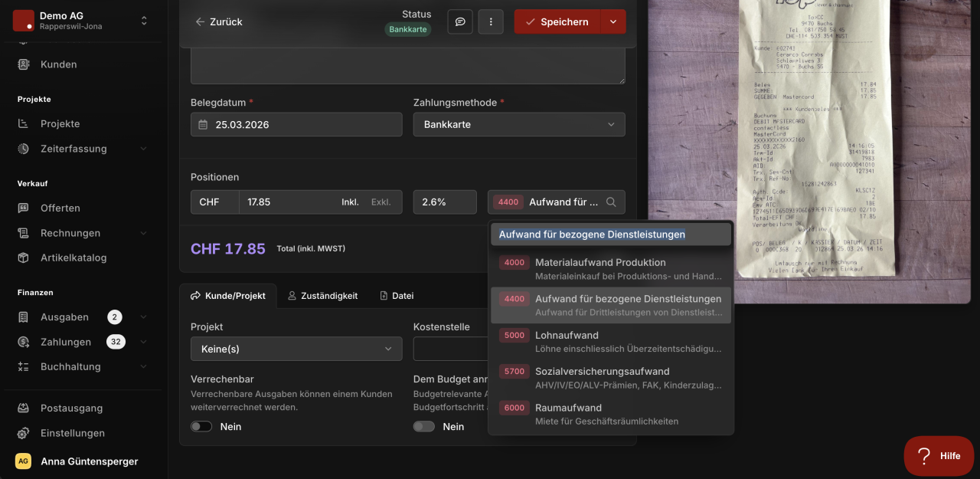This screenshot has width=980, height=479.
Task: Click the Projekte chart icon
Action: tap(24, 123)
